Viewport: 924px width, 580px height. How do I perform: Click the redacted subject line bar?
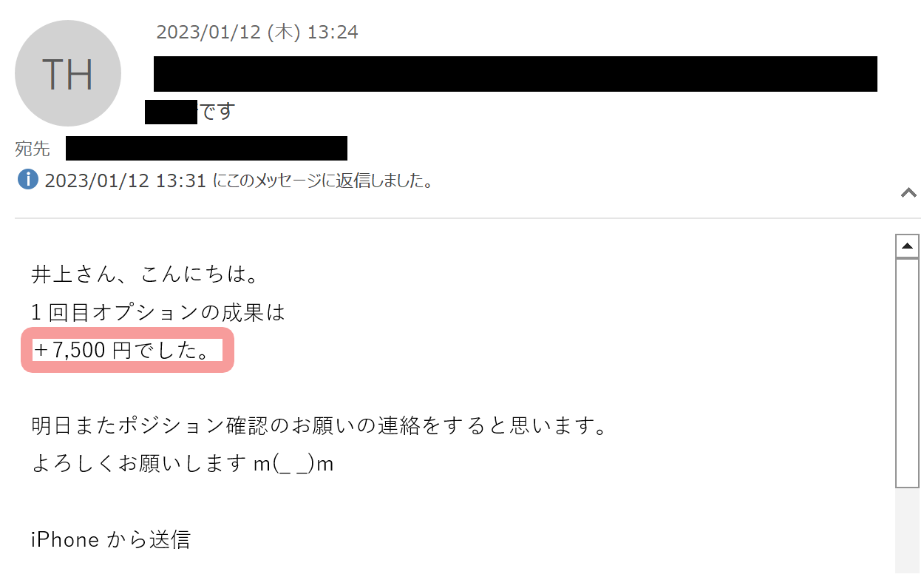[515, 74]
